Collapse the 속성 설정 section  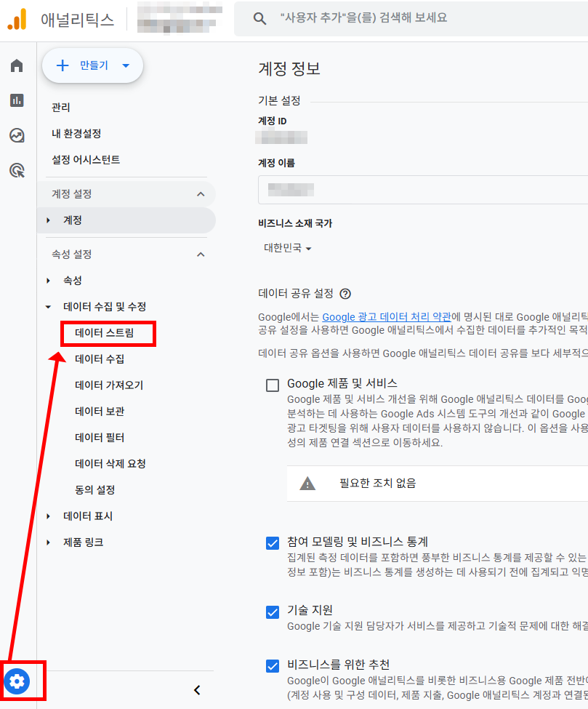pyautogui.click(x=201, y=255)
